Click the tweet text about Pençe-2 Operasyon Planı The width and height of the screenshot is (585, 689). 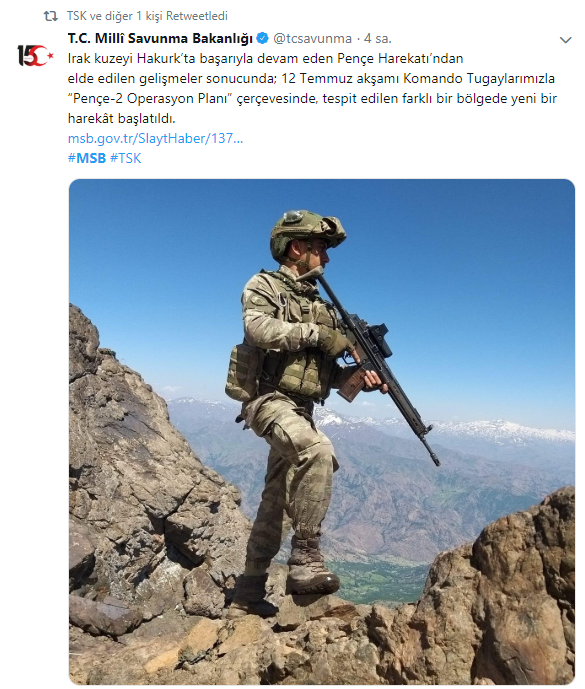[312, 88]
